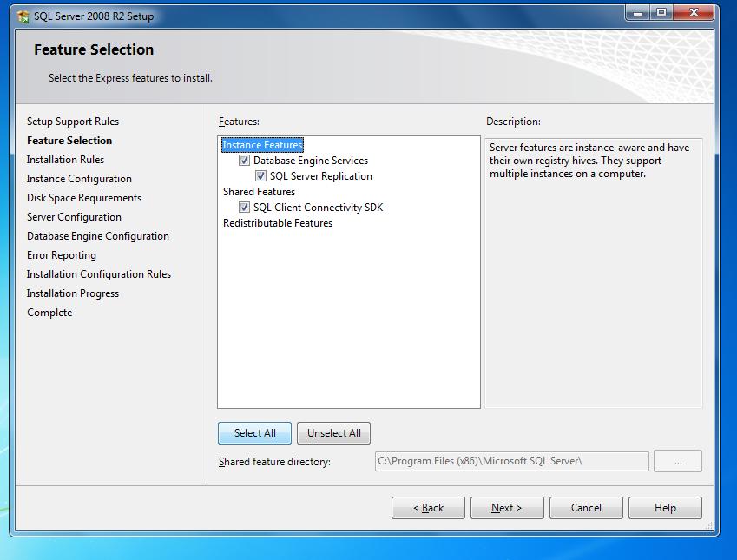Click the Shared feature directory path field
The image size is (737, 560).
tap(512, 461)
